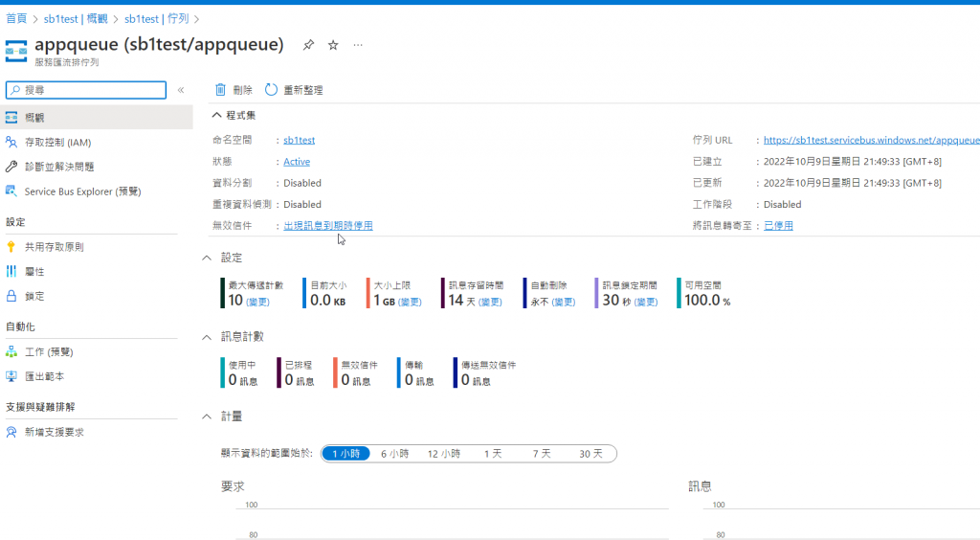Collapse the 程式集 essentials section
The width and height of the screenshot is (980, 540).
[216, 115]
